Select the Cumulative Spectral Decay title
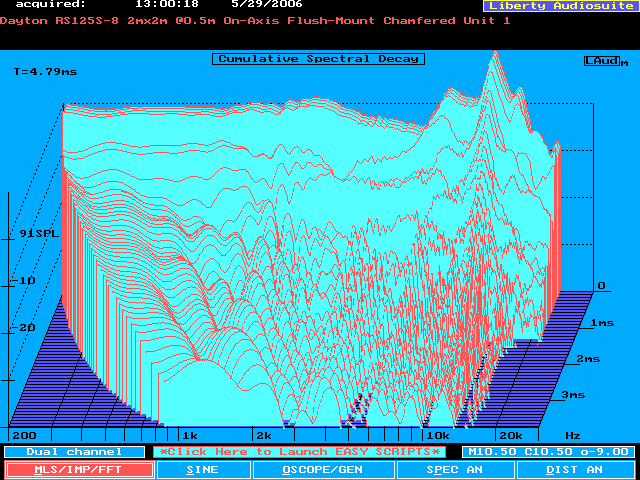This screenshot has width=640, height=480. [x=318, y=59]
